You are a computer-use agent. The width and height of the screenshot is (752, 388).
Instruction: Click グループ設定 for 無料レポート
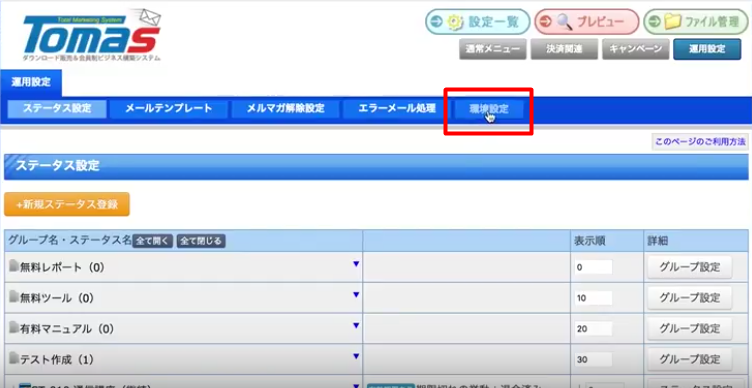click(690, 267)
